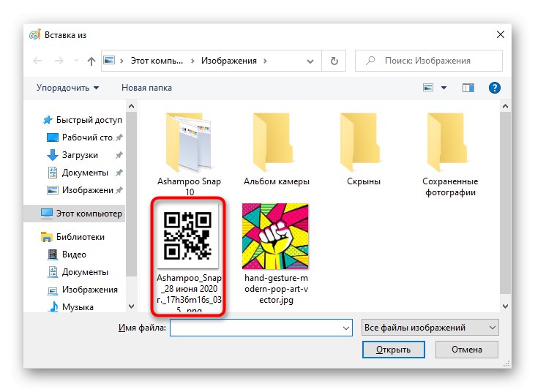Open 'Музыка' library
Image resolution: width=535 pixels, height=392 pixels.
click(78, 307)
